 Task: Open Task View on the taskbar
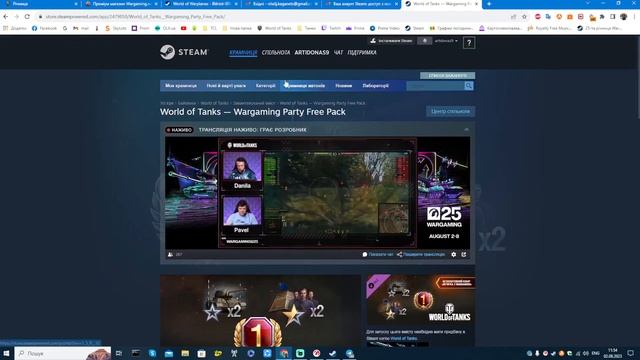119,353
